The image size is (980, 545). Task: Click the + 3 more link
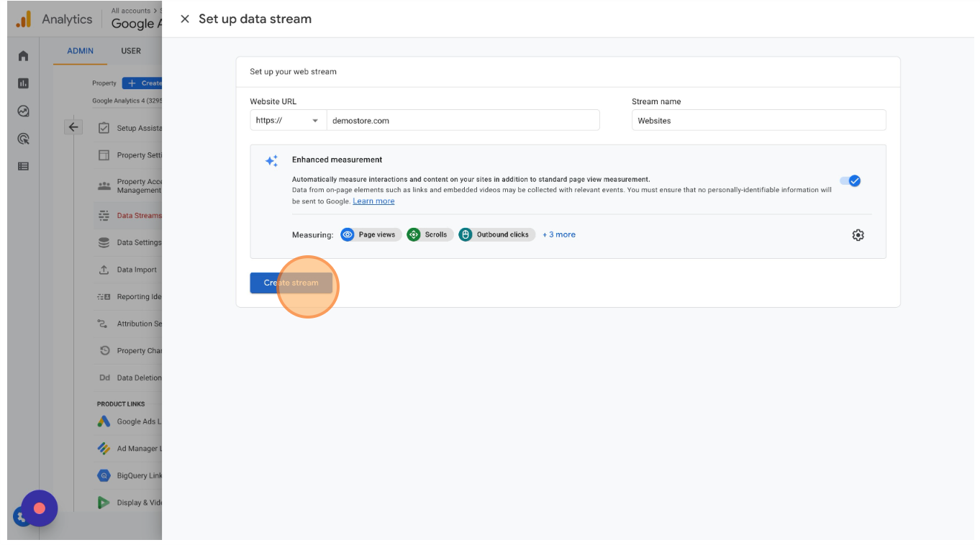[x=559, y=234]
